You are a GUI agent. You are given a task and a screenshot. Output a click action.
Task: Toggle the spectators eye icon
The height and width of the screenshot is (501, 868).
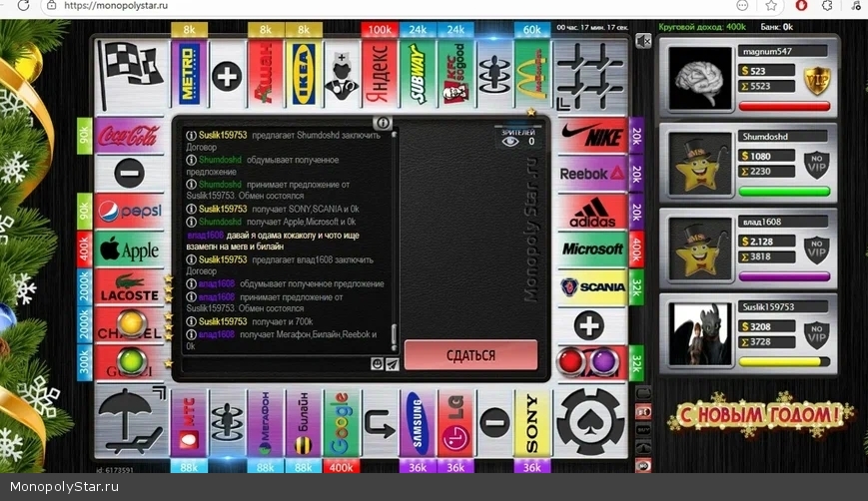click(509, 142)
